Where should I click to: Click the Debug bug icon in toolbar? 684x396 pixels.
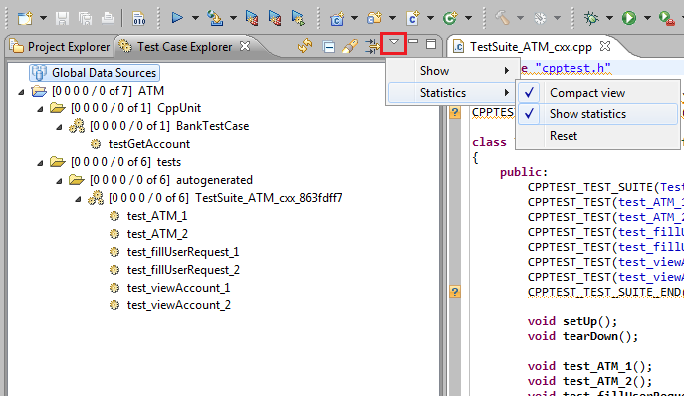[x=591, y=18]
